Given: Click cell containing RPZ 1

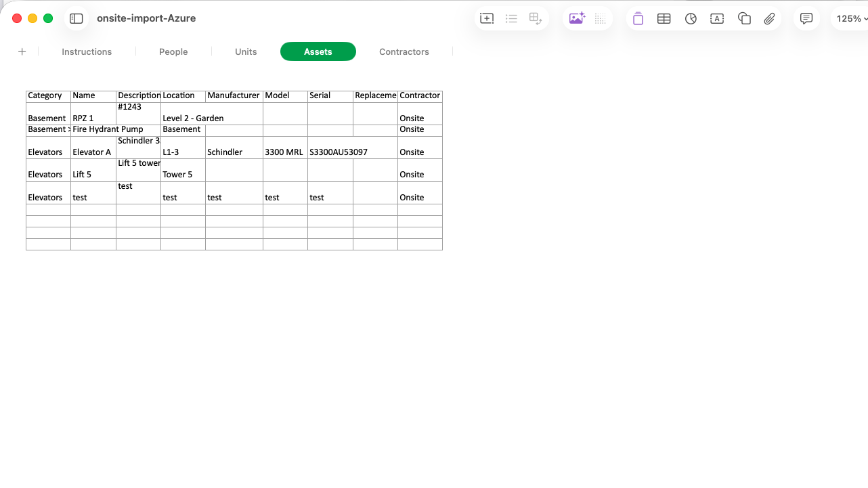Looking at the screenshot, I should [x=93, y=114].
